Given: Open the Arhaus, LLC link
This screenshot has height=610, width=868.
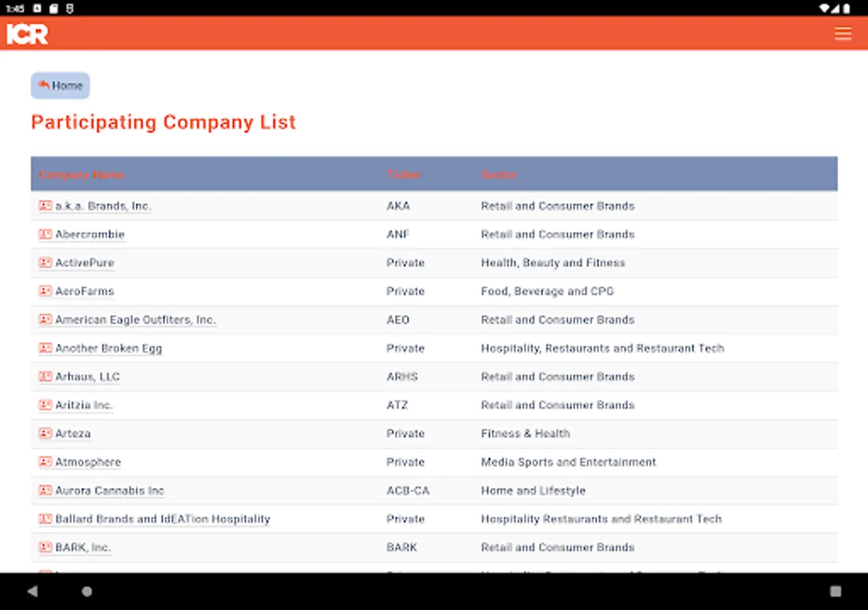Looking at the screenshot, I should [87, 377].
